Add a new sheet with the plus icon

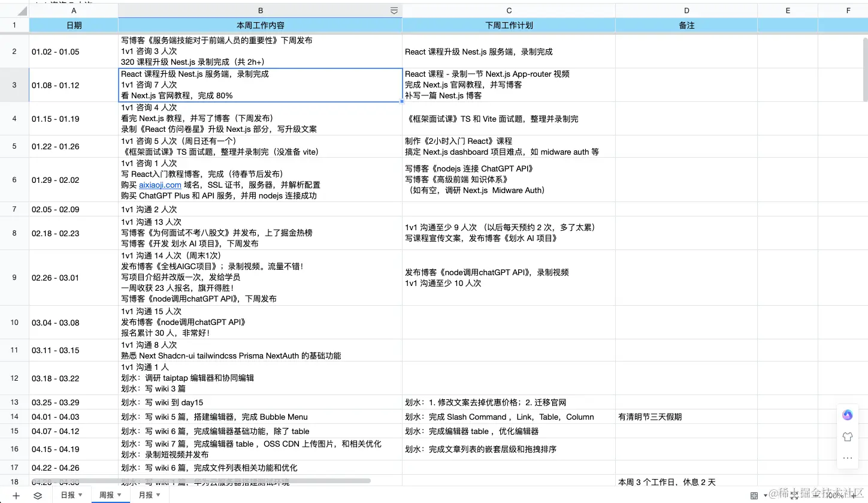pyautogui.click(x=16, y=495)
